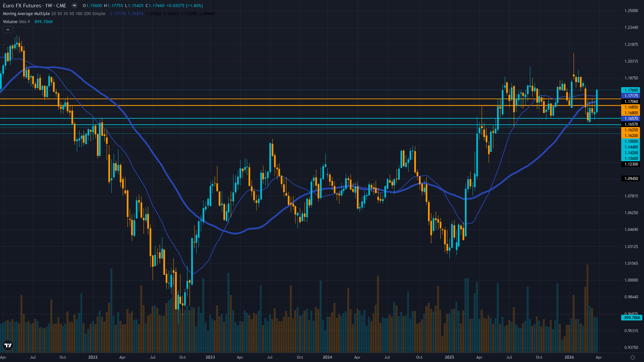
Task: Click the 1.25000 tick on price scale
Action: click(x=631, y=11)
